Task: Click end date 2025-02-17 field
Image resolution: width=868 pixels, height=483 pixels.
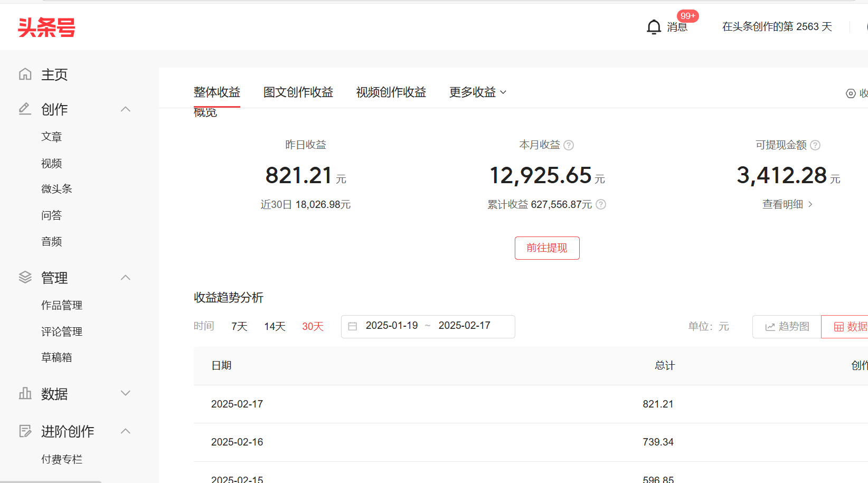Action: [465, 326]
